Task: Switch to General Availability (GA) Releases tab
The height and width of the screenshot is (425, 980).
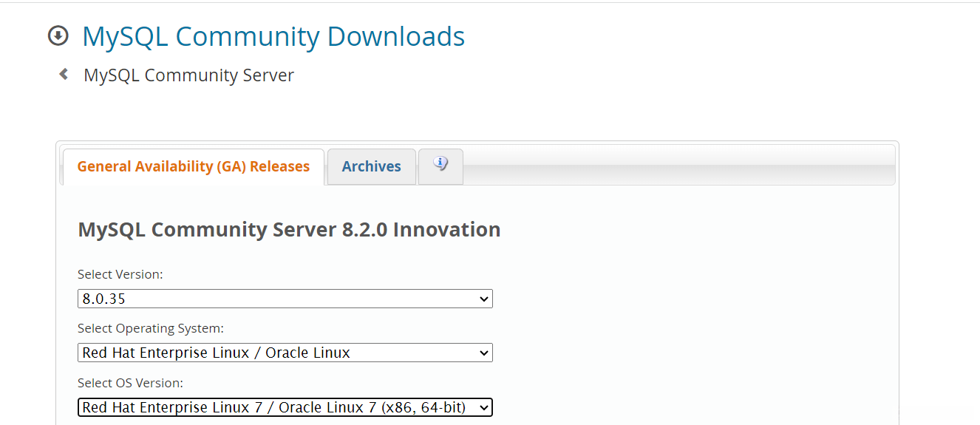Action: pos(194,167)
